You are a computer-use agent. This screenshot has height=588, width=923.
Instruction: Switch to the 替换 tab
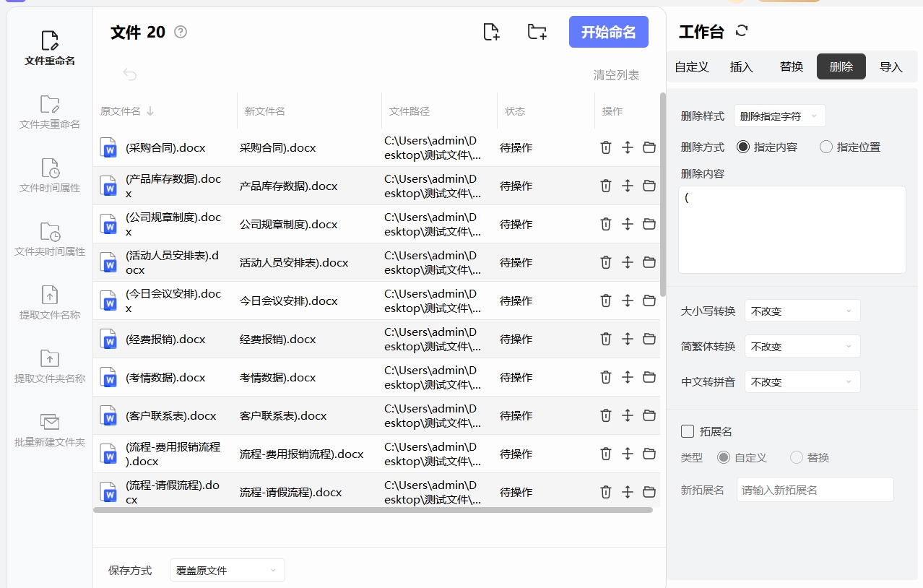coord(792,66)
